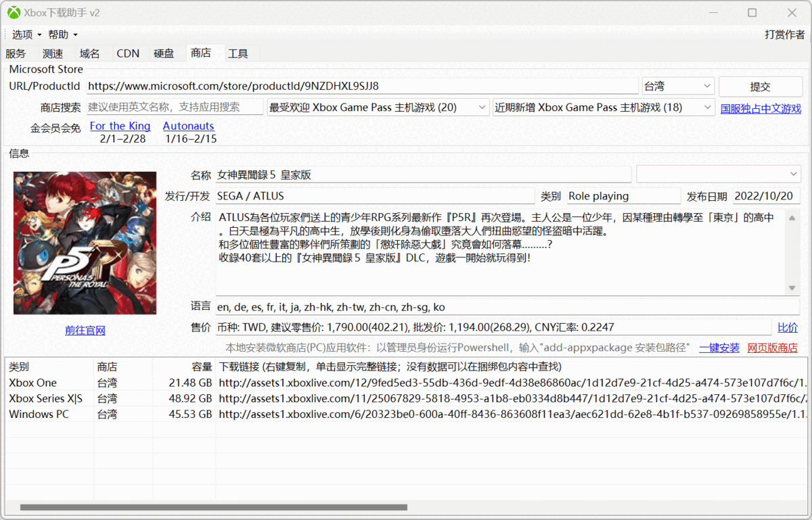Click the 一键安装 link

tap(719, 348)
